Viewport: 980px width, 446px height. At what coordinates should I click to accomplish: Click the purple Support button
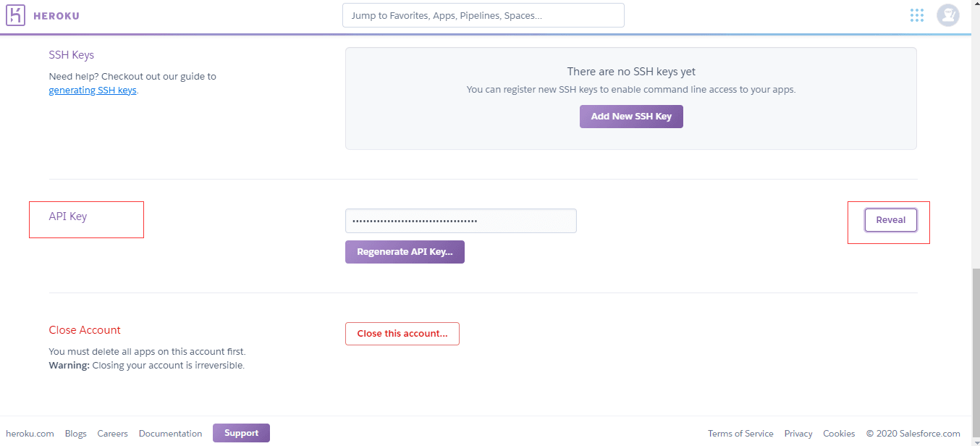[x=241, y=433]
